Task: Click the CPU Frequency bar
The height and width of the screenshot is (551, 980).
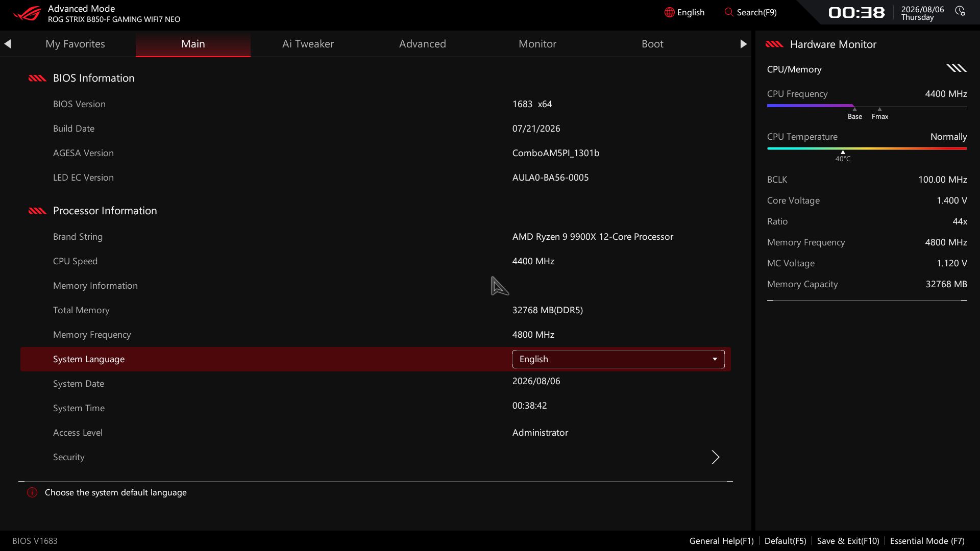Action: (867, 106)
